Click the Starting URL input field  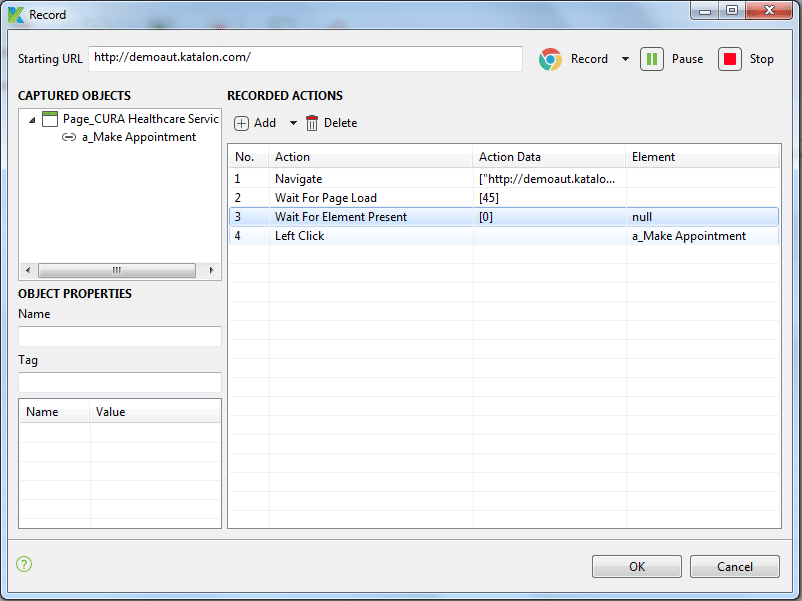pos(305,59)
